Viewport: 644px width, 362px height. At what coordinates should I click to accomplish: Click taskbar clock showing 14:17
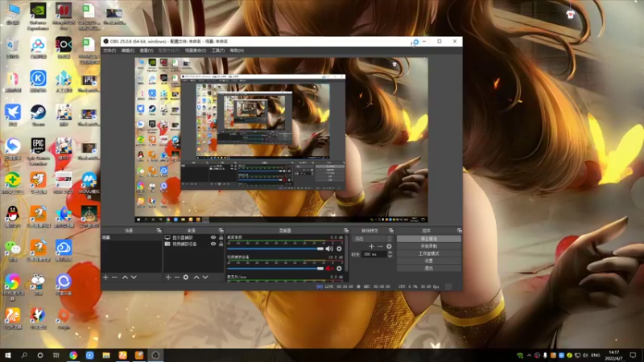click(613, 355)
